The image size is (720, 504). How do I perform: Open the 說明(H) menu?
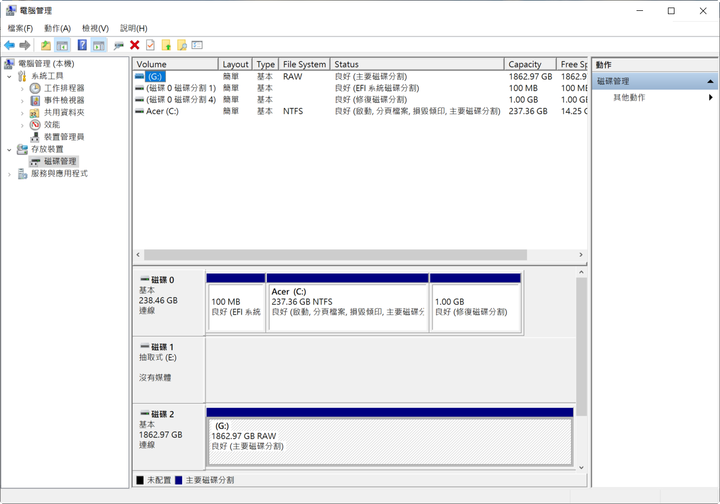click(134, 28)
